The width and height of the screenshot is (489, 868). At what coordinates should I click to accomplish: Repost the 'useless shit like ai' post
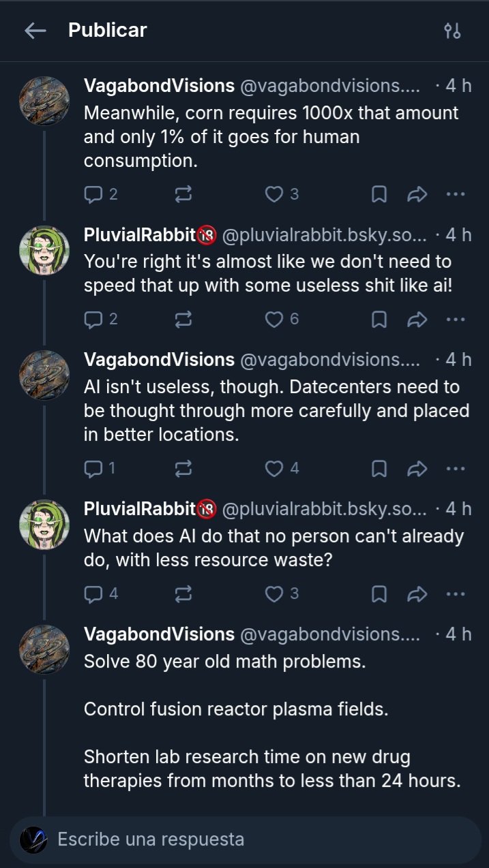183,319
